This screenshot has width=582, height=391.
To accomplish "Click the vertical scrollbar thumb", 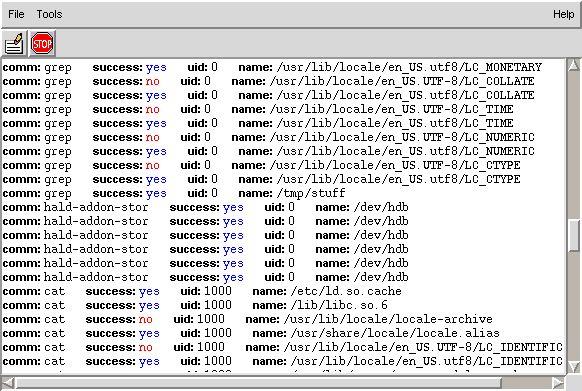I will [x=574, y=236].
